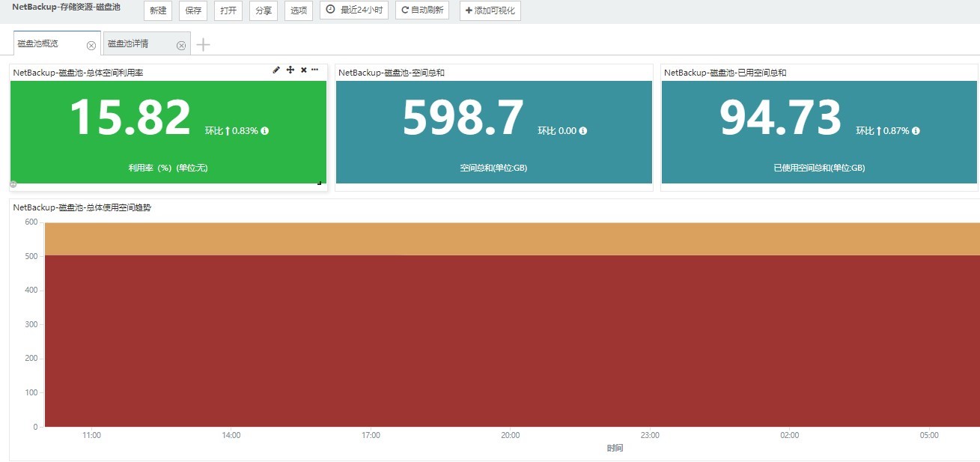Image resolution: width=980 pixels, height=462 pixels.
Task: Open the 选项 options button
Action: (x=299, y=10)
